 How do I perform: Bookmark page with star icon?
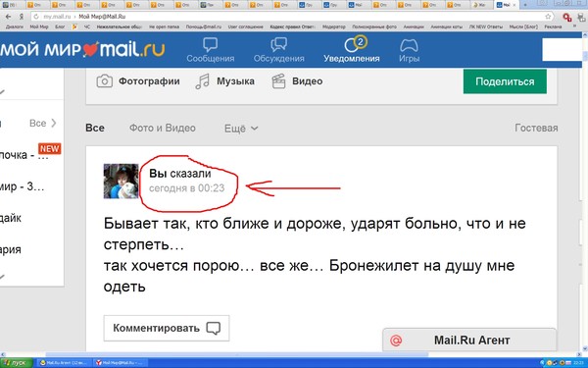[x=548, y=17]
